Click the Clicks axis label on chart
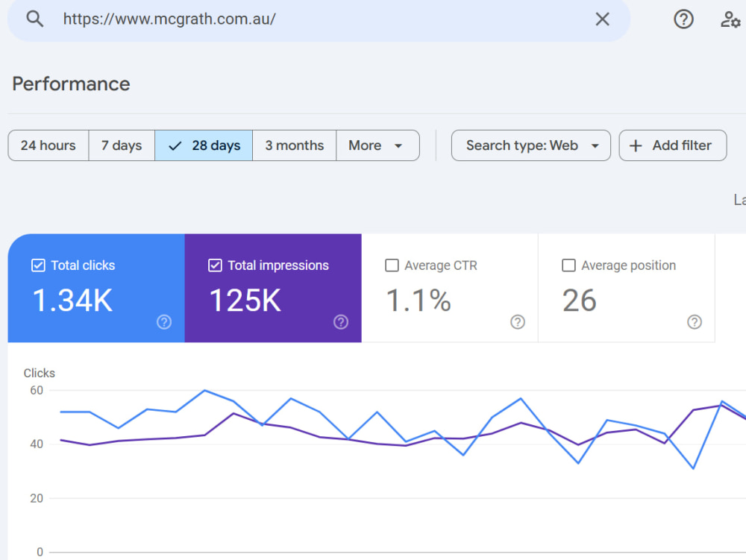 pyautogui.click(x=40, y=373)
